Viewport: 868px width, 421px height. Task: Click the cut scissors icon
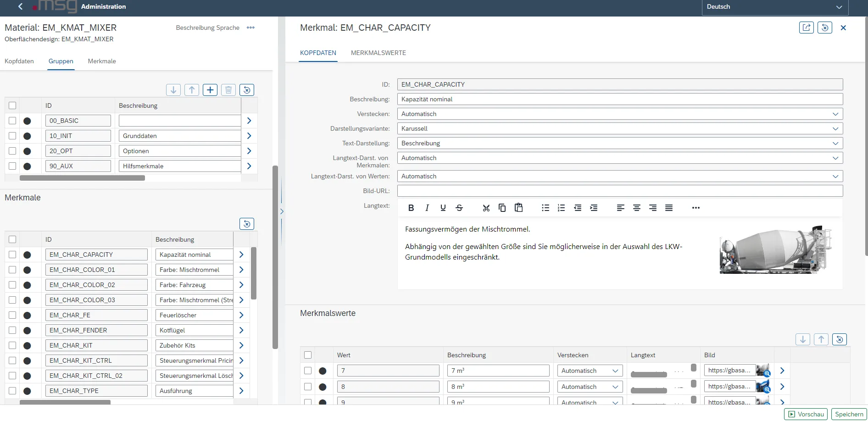coord(486,208)
